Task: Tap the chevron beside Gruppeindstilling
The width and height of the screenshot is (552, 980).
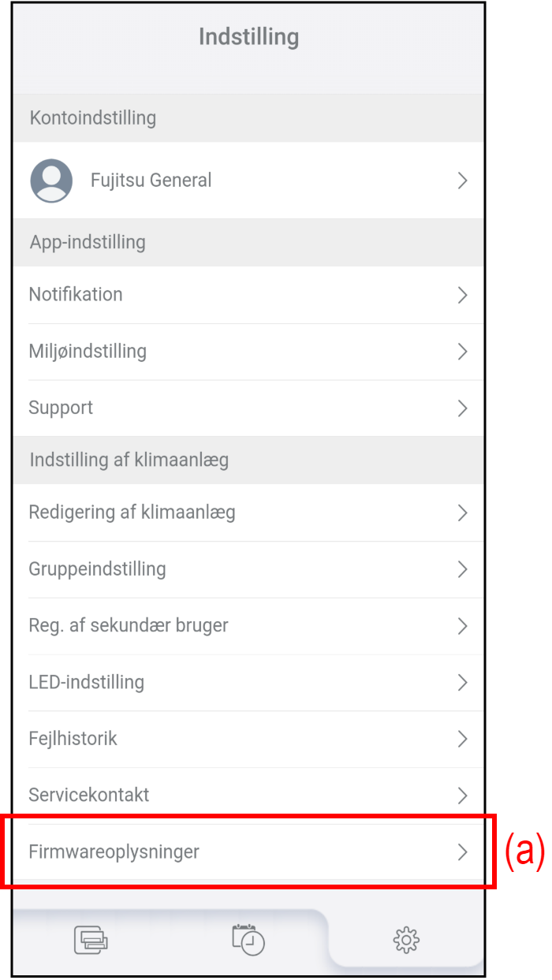Action: click(463, 569)
